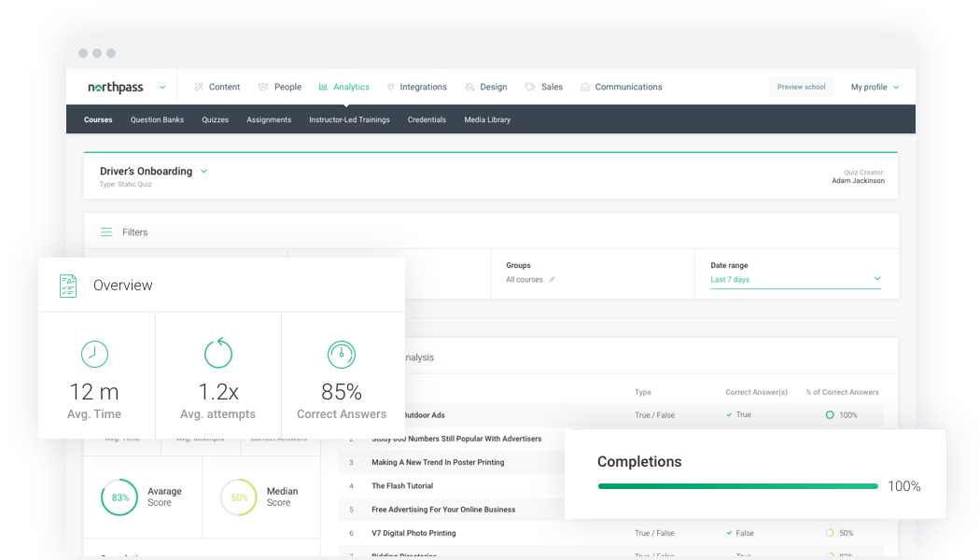This screenshot has width=980, height=560.
Task: Click the Analytics chart icon
Action: (323, 87)
